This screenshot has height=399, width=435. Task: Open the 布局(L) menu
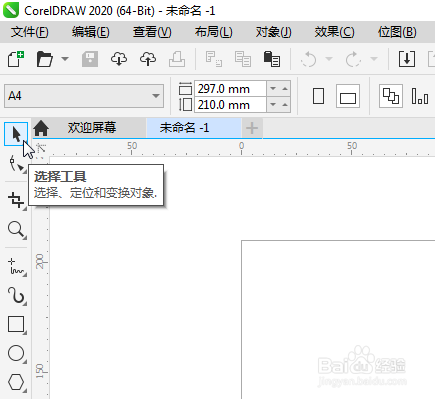click(x=213, y=32)
